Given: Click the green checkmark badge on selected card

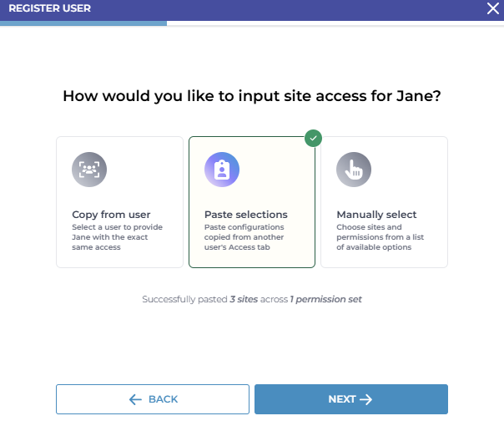Looking at the screenshot, I should (x=313, y=138).
